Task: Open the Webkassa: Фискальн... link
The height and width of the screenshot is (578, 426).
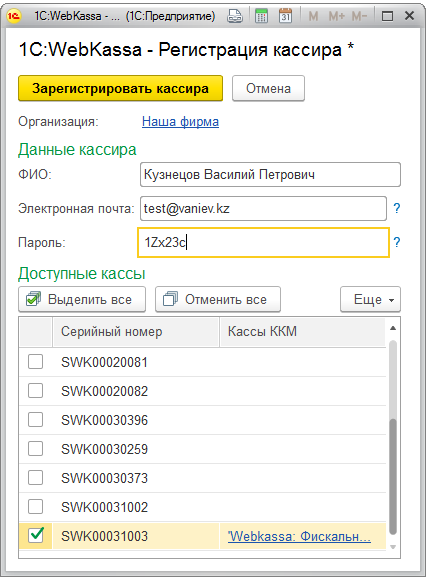Action: pyautogui.click(x=299, y=536)
